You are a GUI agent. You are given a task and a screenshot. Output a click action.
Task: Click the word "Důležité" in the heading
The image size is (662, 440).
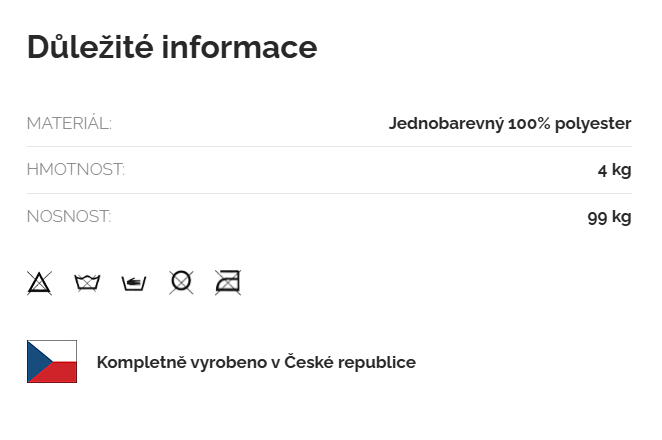click(88, 47)
